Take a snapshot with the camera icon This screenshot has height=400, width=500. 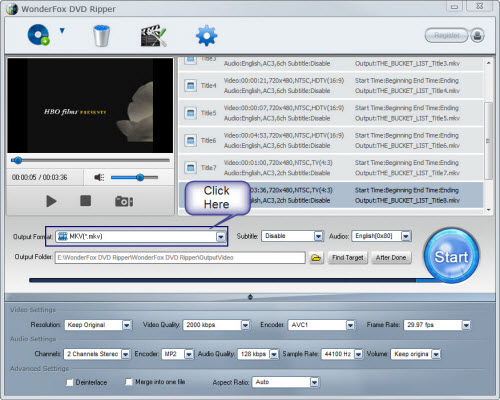(124, 201)
